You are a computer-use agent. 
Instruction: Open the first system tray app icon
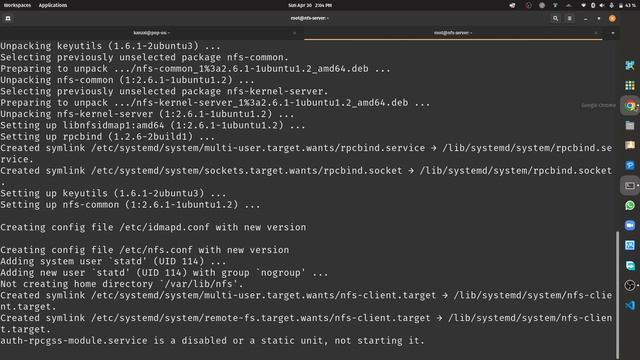(512, 5)
